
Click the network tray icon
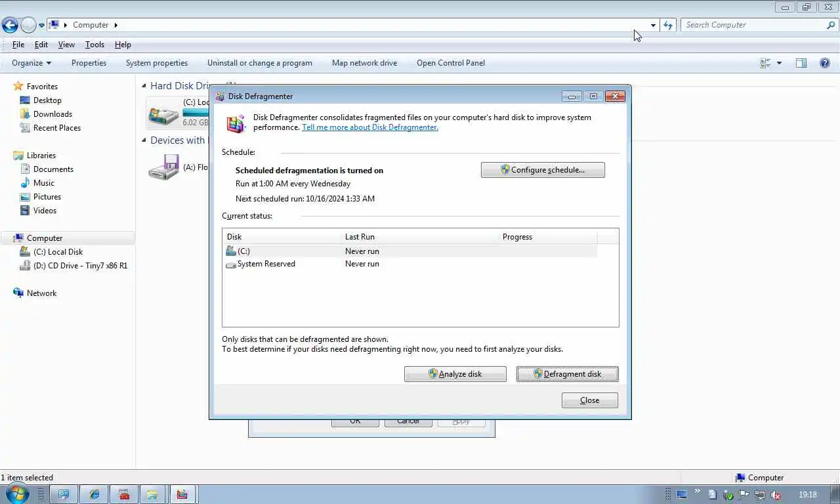[x=760, y=495]
